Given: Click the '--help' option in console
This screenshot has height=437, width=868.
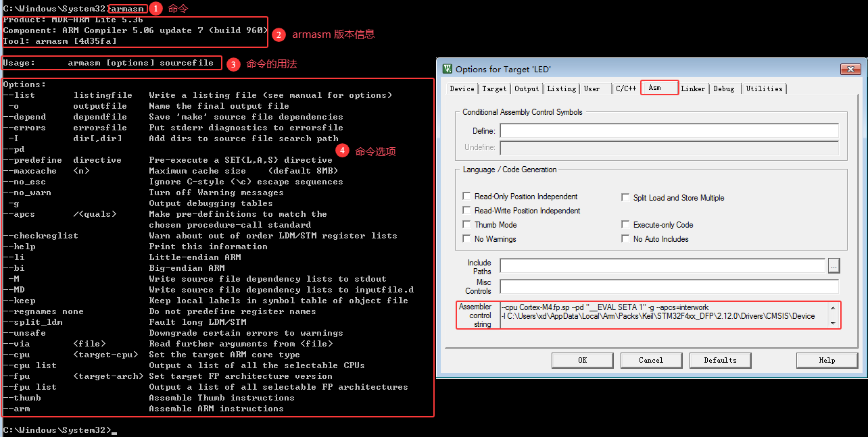Looking at the screenshot, I should click(x=19, y=247).
